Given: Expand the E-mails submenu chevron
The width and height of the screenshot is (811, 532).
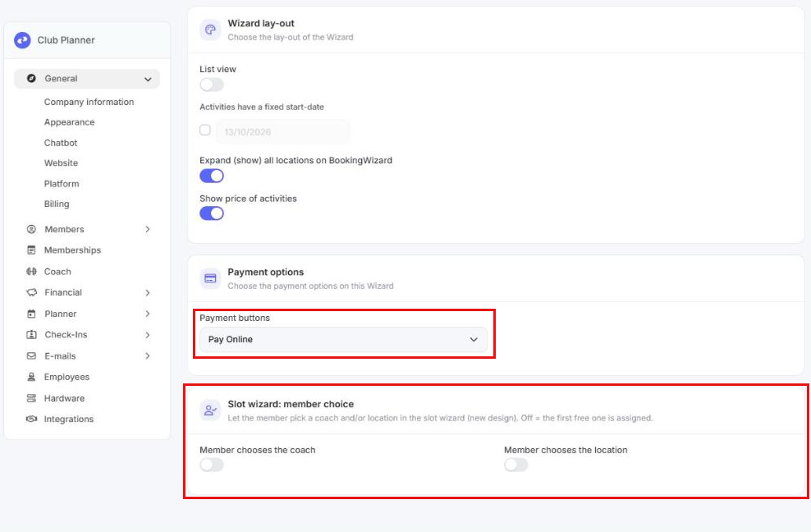Looking at the screenshot, I should tap(148, 356).
